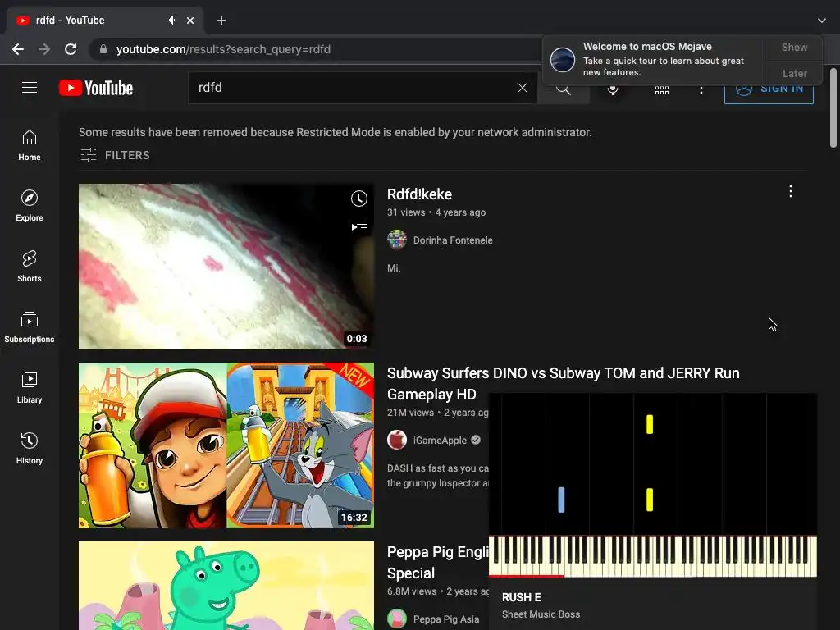Click the RUSH E miniplayer title
Viewport: 840px width, 630px height.
[x=522, y=597]
